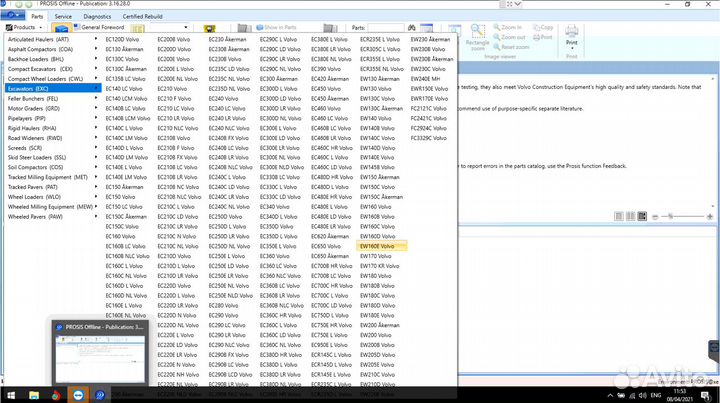Screen dimensions: 720x403
Task: Click the Rectangle zoom tool
Action: pyautogui.click(x=477, y=35)
